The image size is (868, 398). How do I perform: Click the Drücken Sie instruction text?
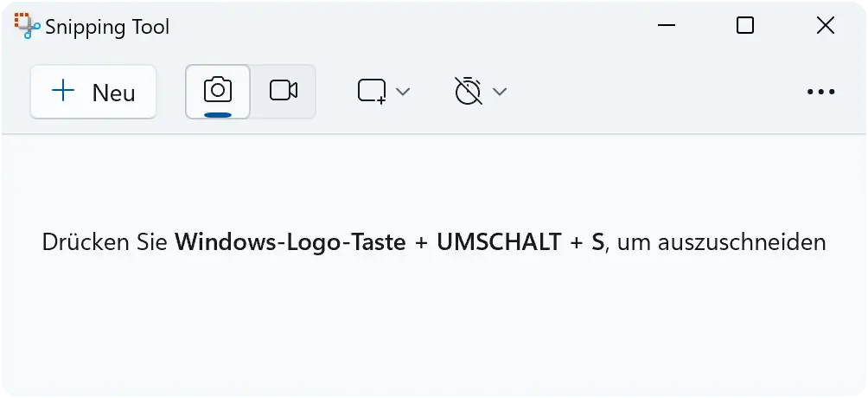coord(105,243)
